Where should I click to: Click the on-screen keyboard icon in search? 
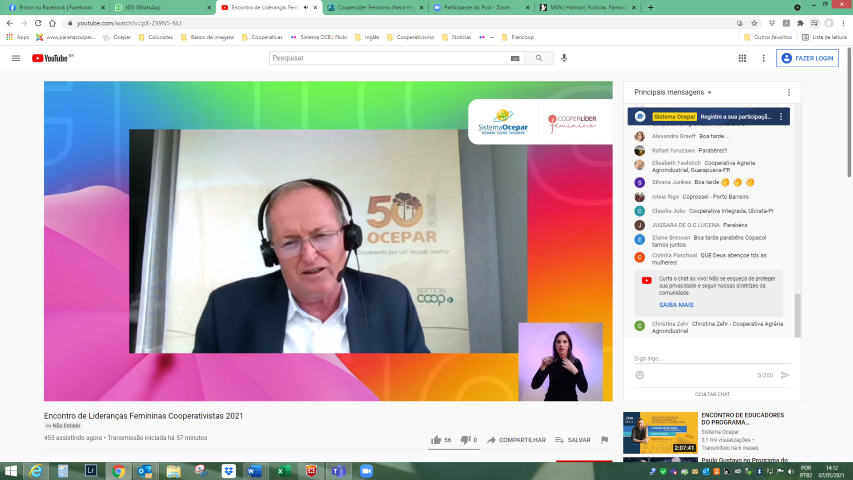[x=515, y=58]
